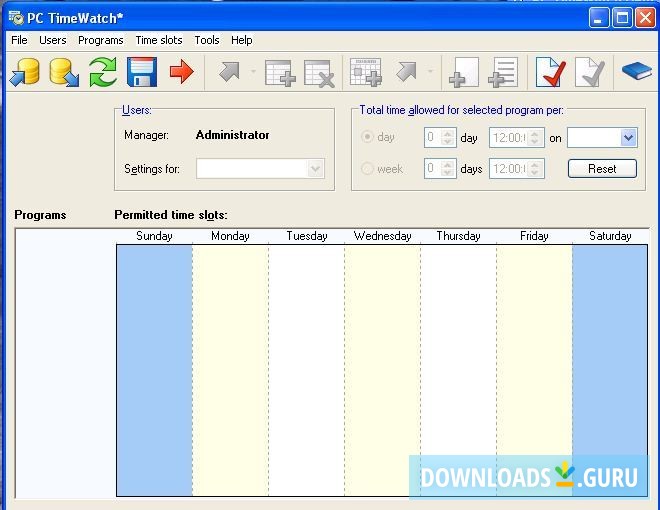Click the add table row icon
660x510 pixels.
(x=280, y=73)
